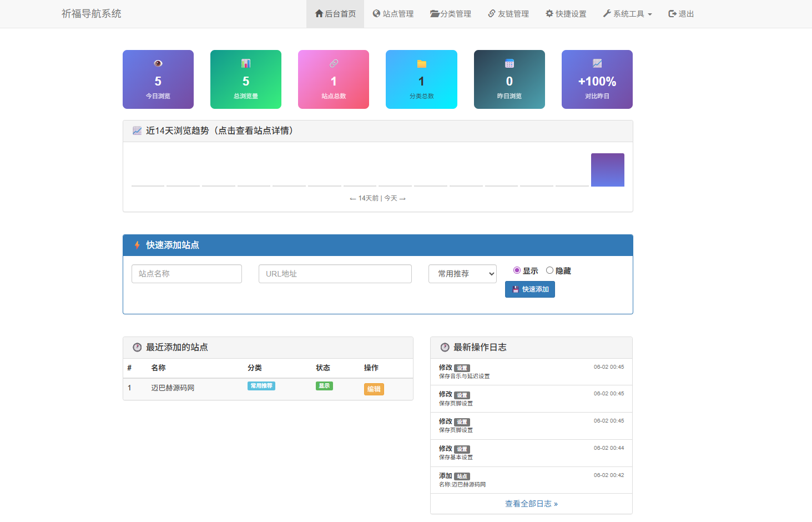Click the trend chart icon on 对比昨日 card
Viewport: 812px width, 522px height.
tap(597, 63)
